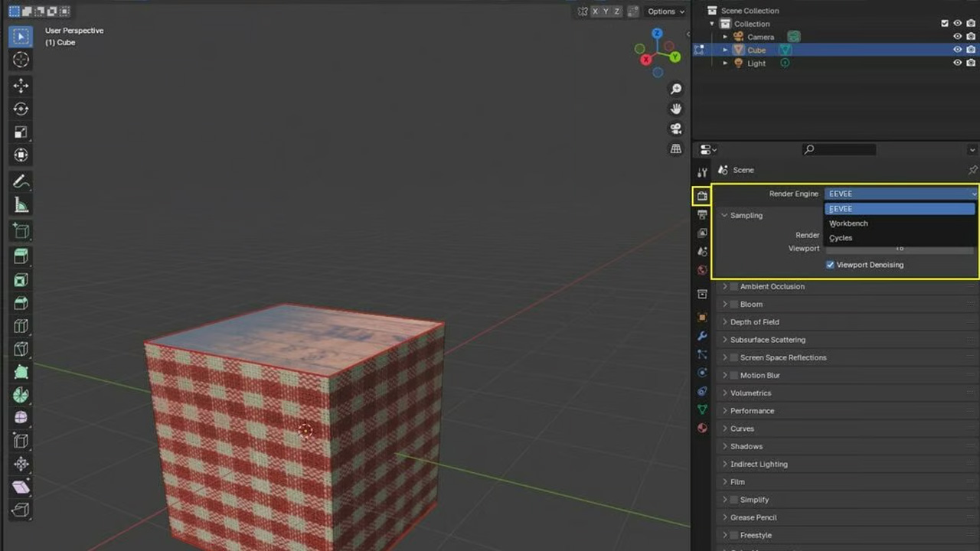The width and height of the screenshot is (980, 551).
Task: Open the Render properties tab
Action: (702, 196)
